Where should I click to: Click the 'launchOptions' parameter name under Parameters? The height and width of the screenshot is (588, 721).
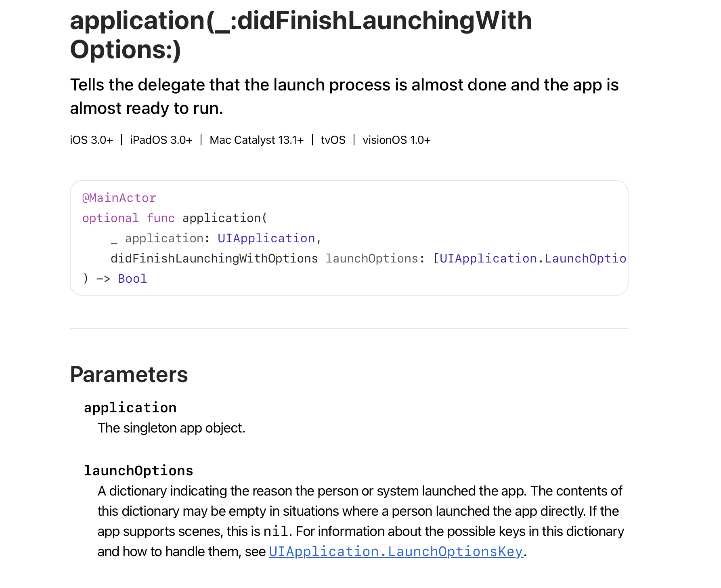click(x=138, y=471)
